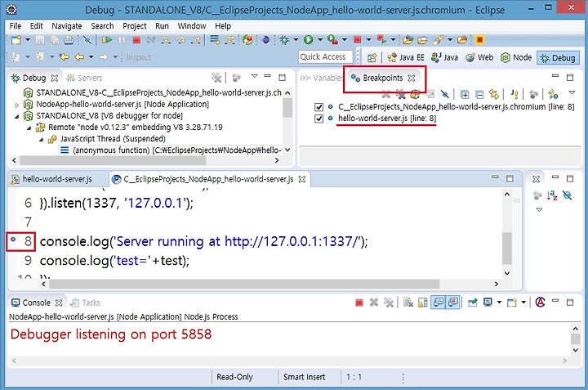Viewport: 588px width, 390px height.
Task: Switch to the Variables tab
Action: tap(322, 78)
